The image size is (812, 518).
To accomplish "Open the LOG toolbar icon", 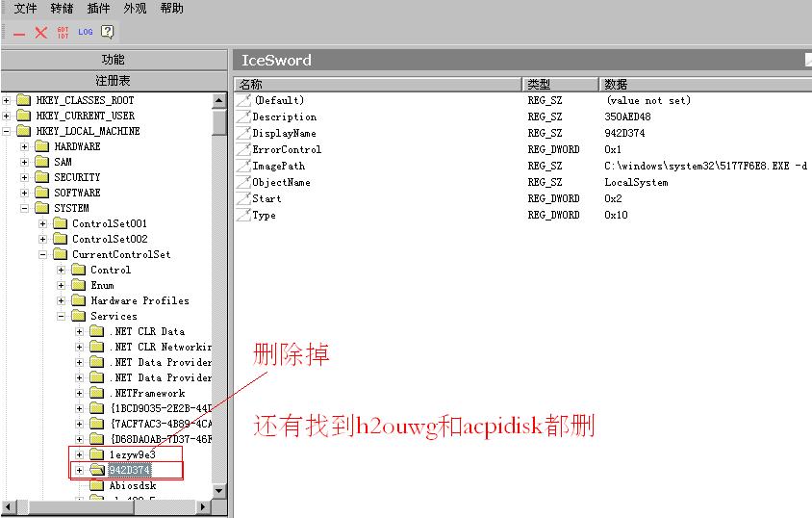I will (86, 32).
